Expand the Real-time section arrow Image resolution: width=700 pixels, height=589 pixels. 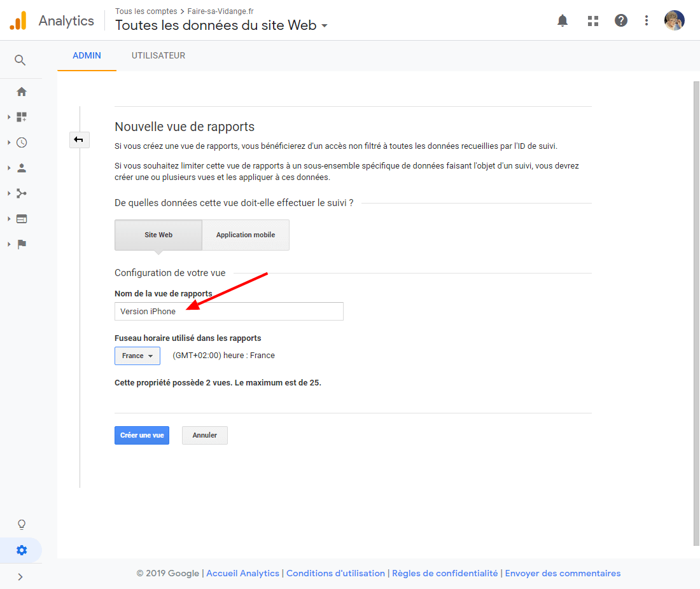click(9, 142)
